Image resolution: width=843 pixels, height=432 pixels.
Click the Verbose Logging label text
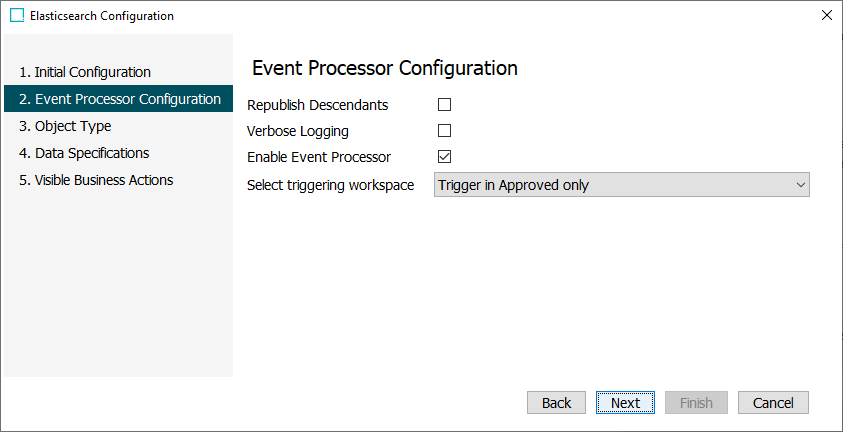(x=297, y=130)
